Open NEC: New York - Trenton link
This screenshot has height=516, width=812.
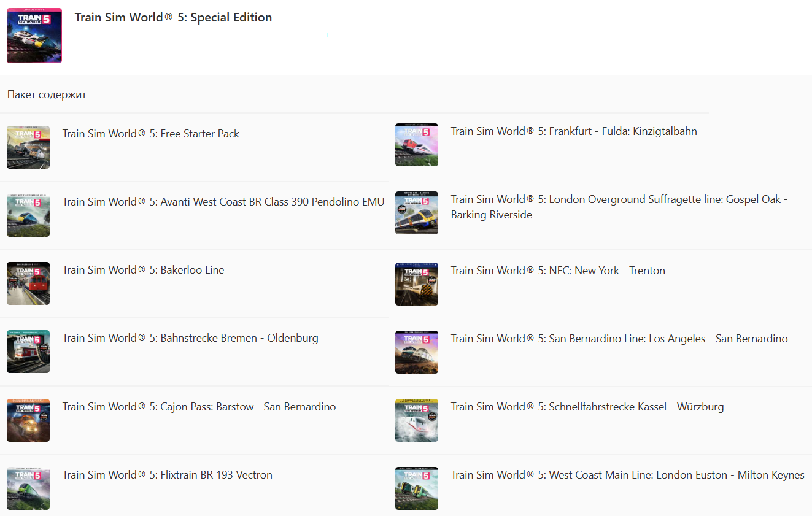558,271
